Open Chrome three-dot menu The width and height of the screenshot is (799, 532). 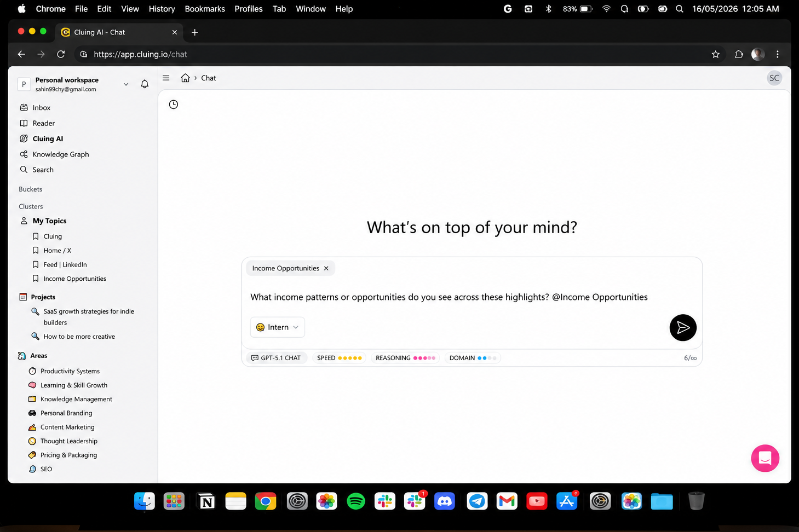[x=778, y=54]
